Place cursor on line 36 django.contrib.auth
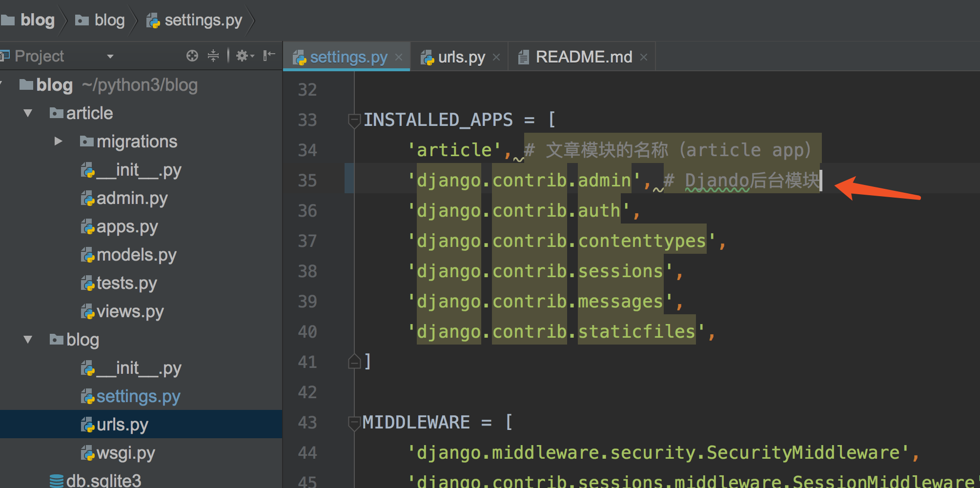This screenshot has width=980, height=488. click(x=522, y=211)
